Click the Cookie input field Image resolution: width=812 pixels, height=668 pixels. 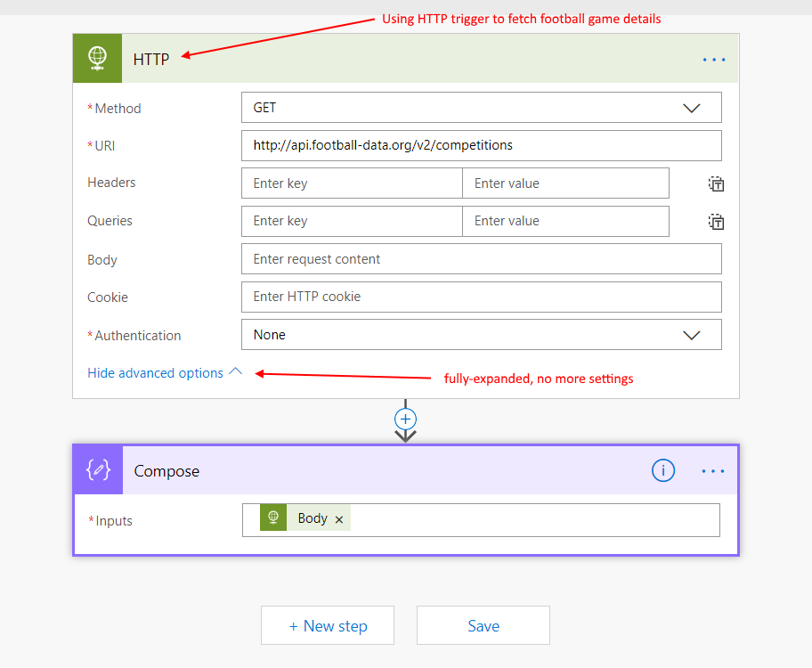coord(481,297)
